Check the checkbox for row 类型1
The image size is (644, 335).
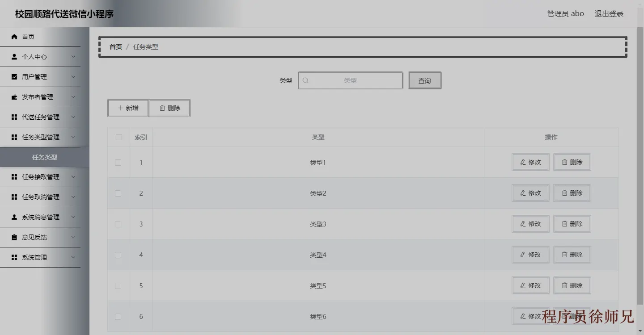coord(118,163)
